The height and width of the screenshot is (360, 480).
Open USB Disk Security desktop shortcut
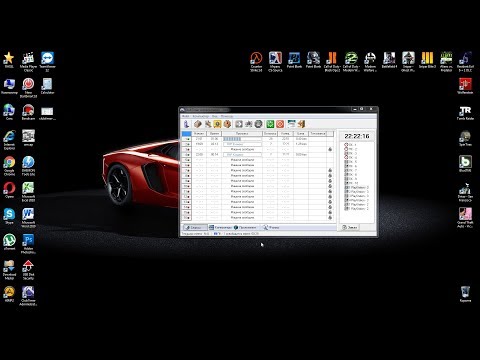(x=28, y=270)
